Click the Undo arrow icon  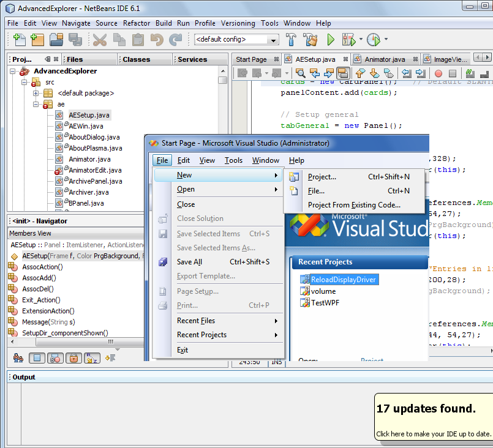pos(157,40)
